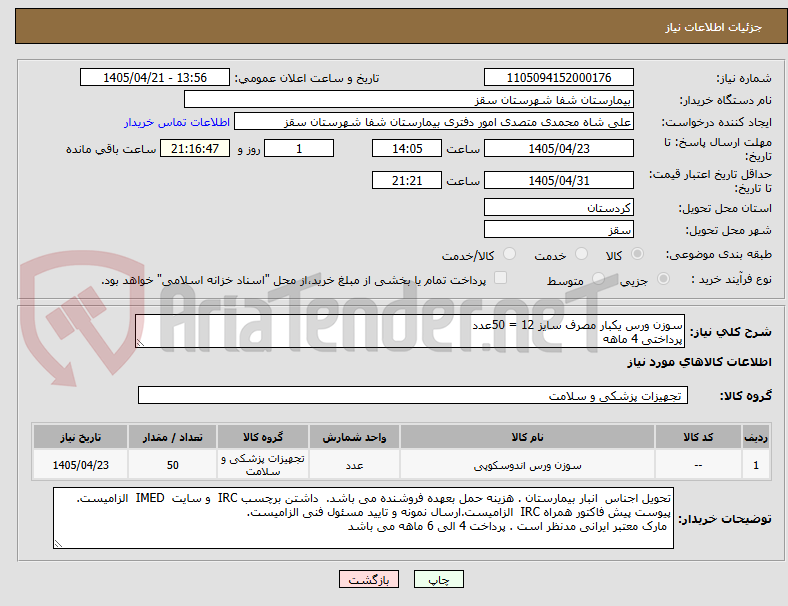Click the row number cell 1
Image resolution: width=788 pixels, height=606 pixels.
coord(755,465)
